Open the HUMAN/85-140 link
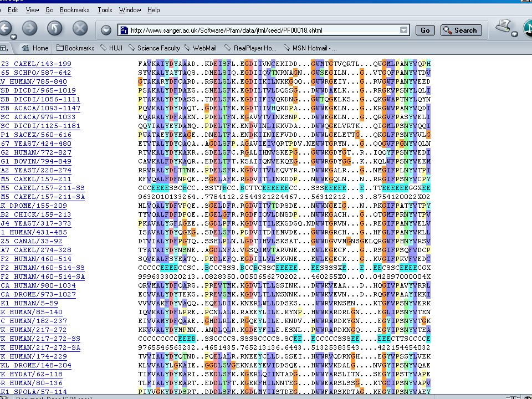The height and width of the screenshot is (399, 532). coord(32,312)
